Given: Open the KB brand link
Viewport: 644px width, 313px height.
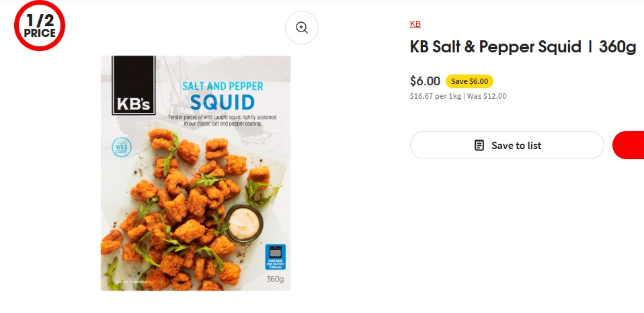Looking at the screenshot, I should tap(415, 24).
